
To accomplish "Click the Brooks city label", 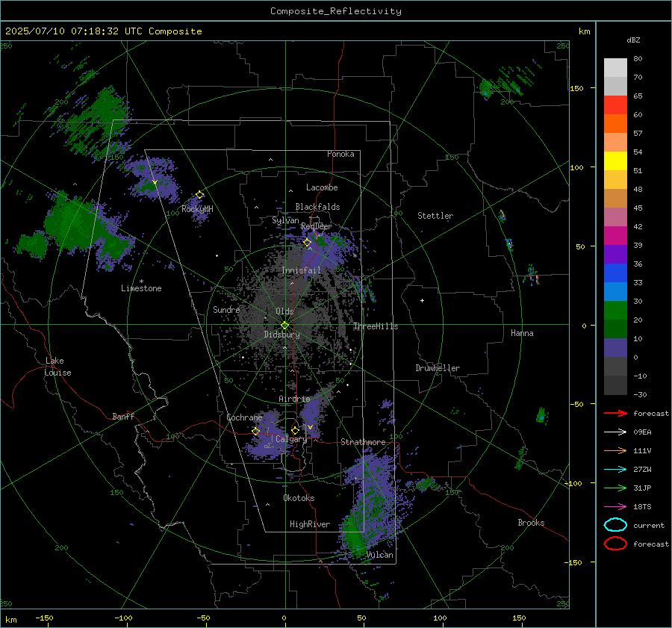I will click(x=531, y=523).
